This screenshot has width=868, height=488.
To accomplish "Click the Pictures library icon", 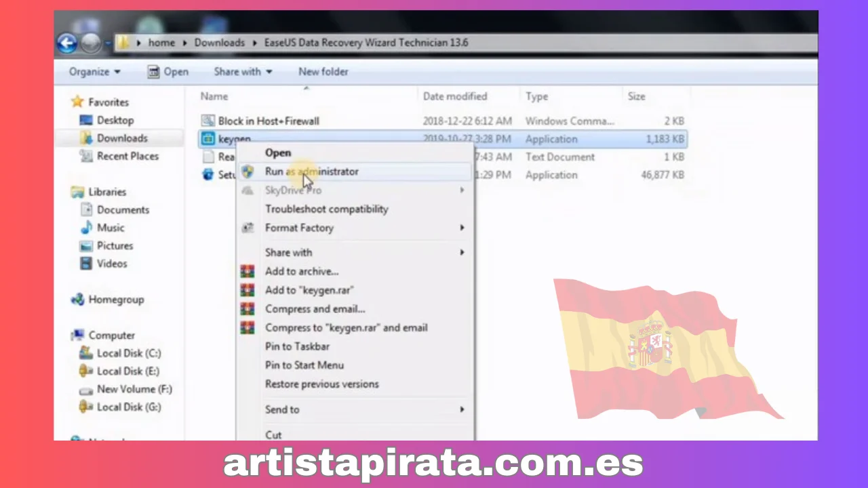I will point(86,246).
